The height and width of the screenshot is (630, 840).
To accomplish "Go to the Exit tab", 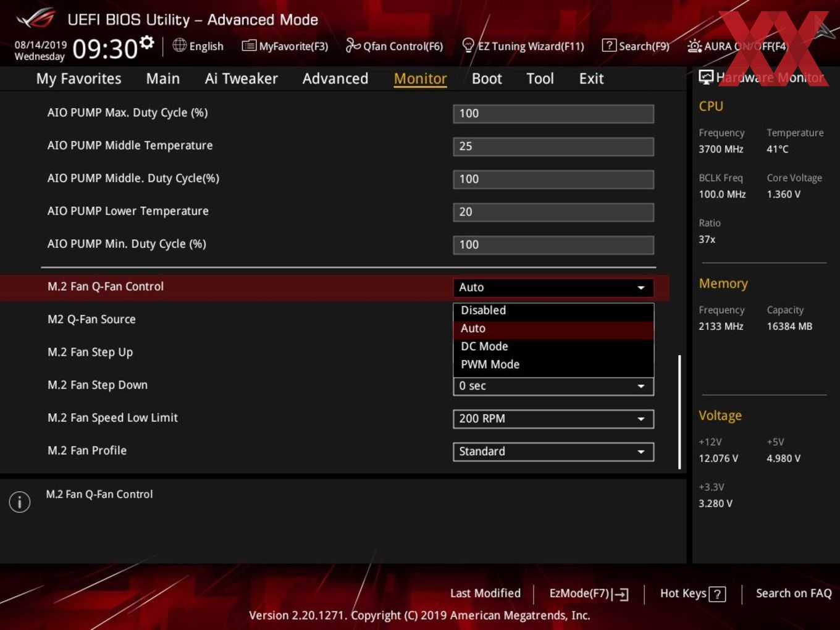I will (591, 78).
